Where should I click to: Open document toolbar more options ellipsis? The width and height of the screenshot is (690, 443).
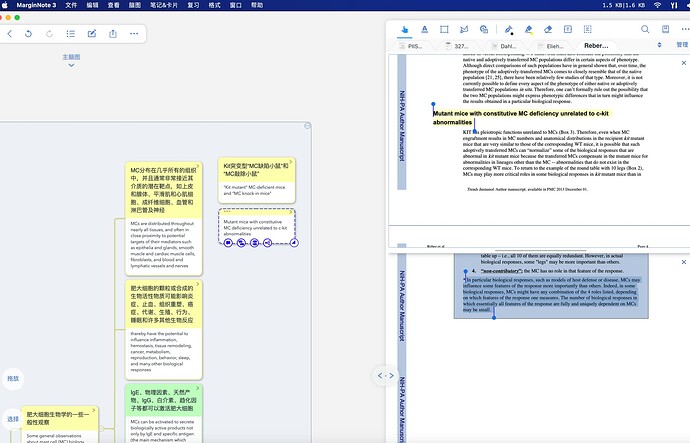(x=685, y=29)
